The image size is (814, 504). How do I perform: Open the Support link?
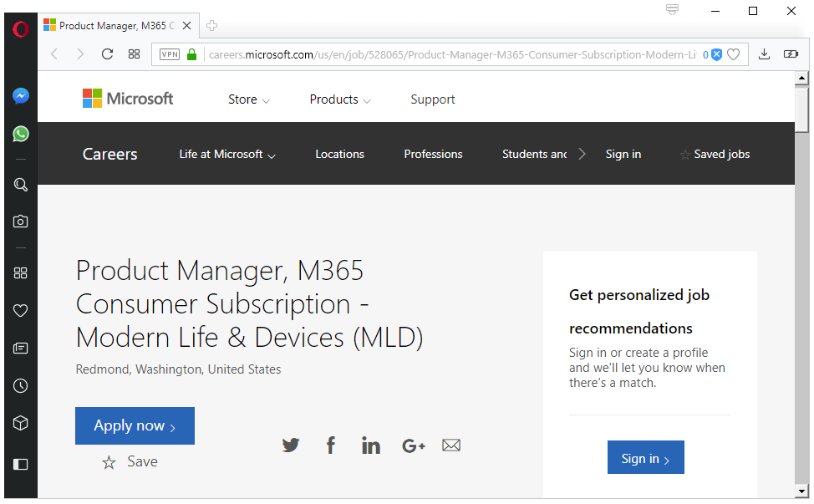tap(432, 99)
